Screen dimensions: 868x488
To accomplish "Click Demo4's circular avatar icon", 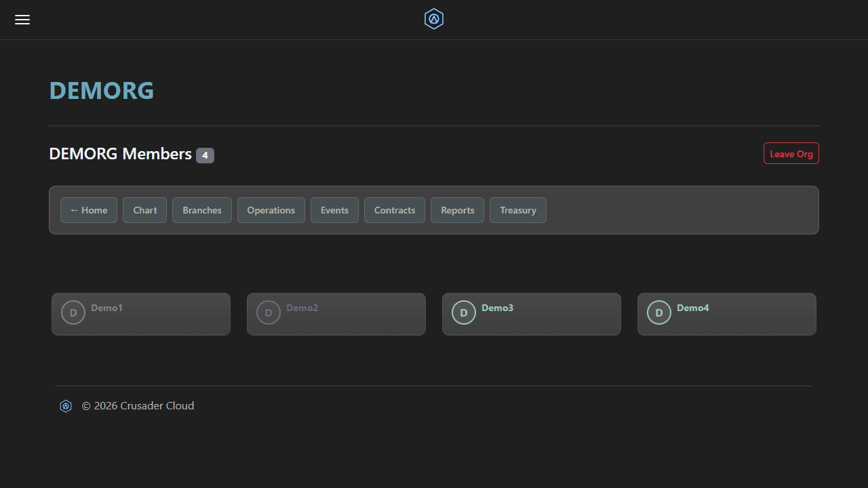I will click(659, 312).
